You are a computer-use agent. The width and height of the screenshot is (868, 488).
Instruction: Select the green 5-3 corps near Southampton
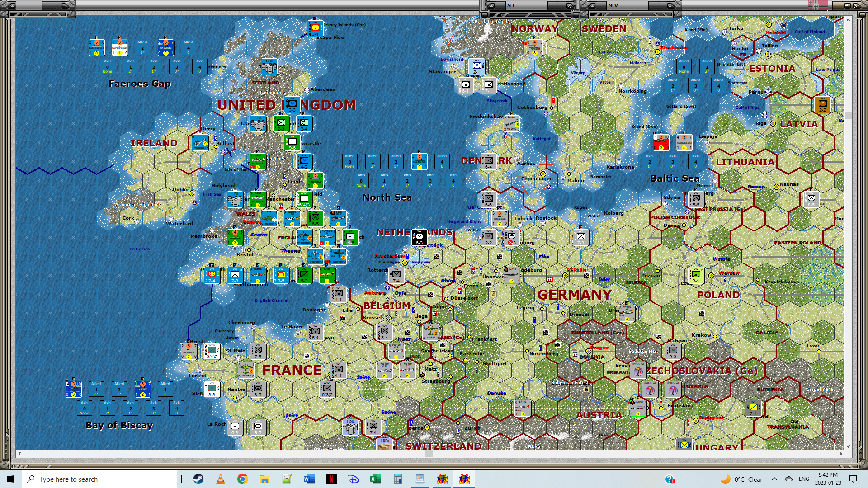(x=304, y=275)
